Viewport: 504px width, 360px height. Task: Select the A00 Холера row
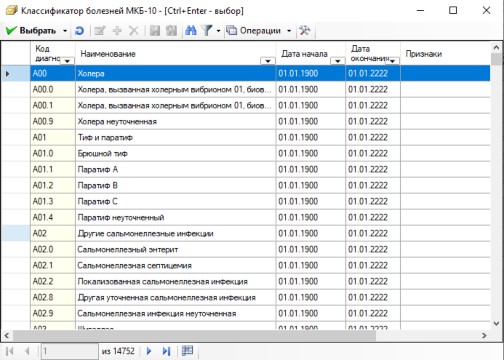pyautogui.click(x=246, y=73)
